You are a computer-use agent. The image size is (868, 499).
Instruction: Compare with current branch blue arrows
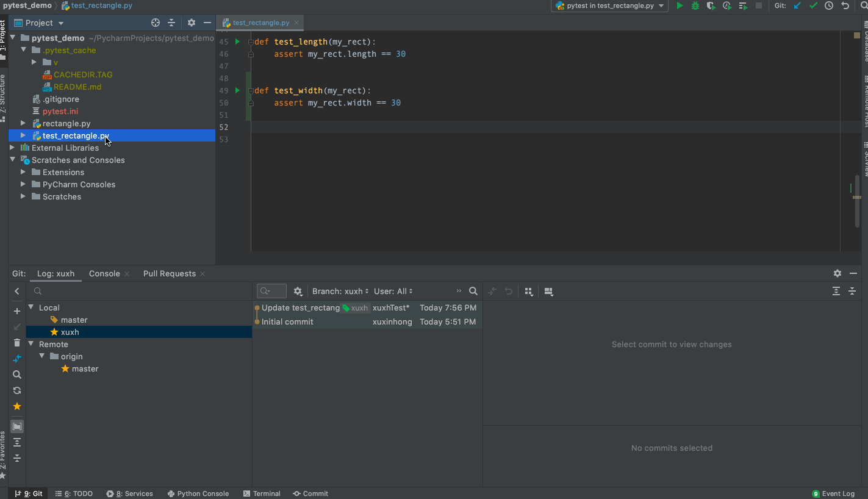17,359
